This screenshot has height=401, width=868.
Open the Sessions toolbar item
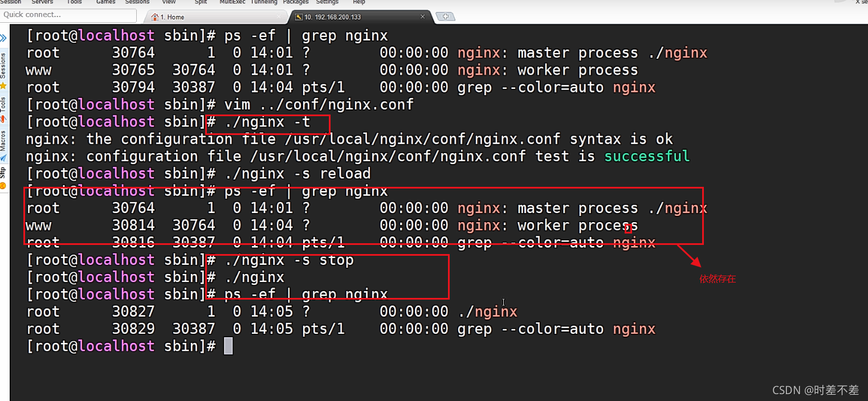point(137,2)
